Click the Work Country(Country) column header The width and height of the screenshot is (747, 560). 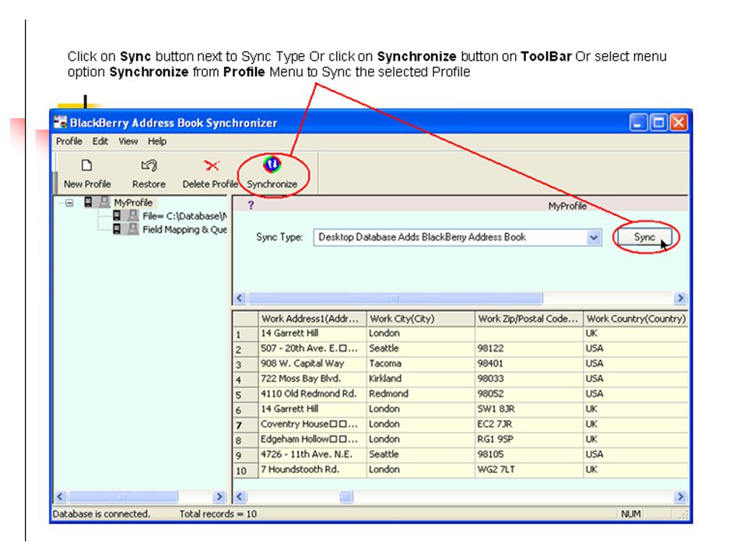click(x=636, y=319)
